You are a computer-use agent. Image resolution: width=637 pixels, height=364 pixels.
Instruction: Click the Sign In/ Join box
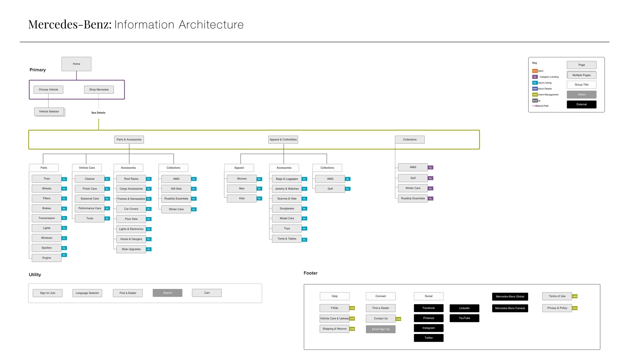(x=48, y=293)
